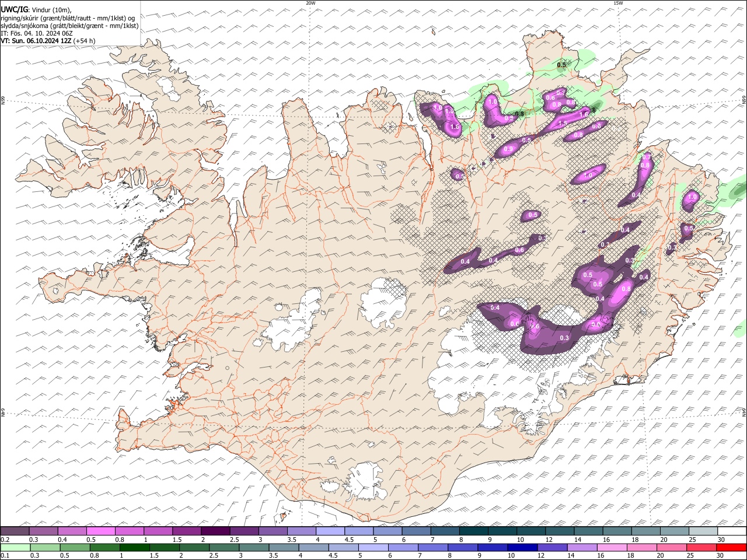747x560 pixels.
Task: Select the bottom-row red swatch starting at 25
Action: [x=701, y=548]
